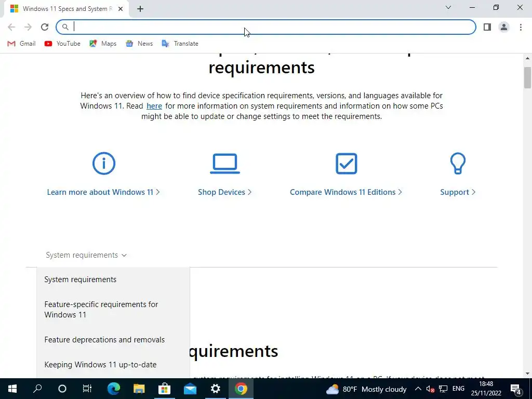Image resolution: width=532 pixels, height=399 pixels.
Task: Open Compare Windows 11 Editions link
Action: click(346, 192)
